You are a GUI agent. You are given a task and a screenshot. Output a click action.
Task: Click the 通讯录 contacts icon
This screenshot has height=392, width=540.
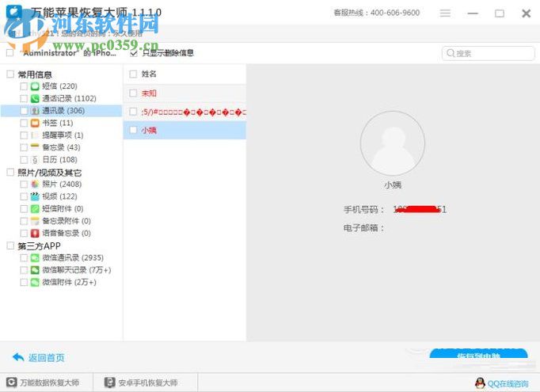[35, 111]
